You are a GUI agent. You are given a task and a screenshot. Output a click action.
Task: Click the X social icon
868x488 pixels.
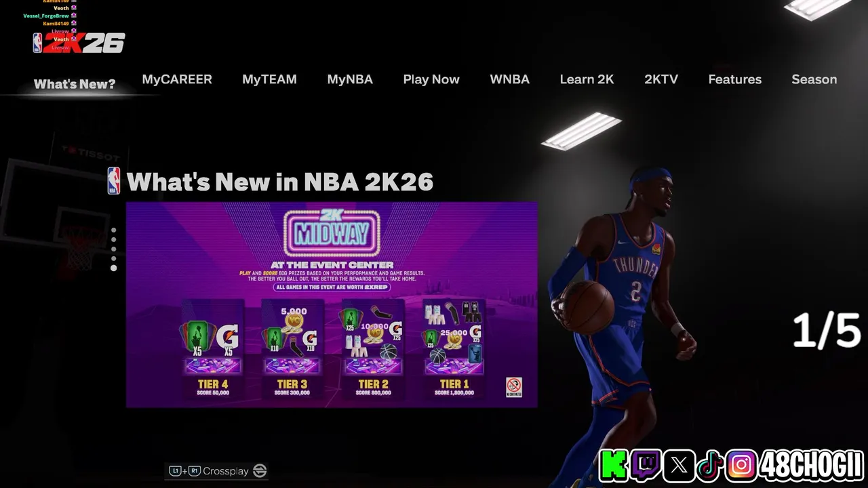679,466
